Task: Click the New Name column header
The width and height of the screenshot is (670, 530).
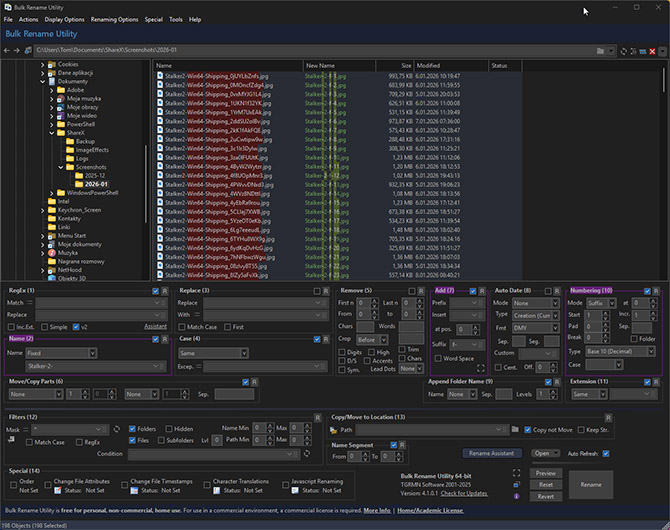Action: [321, 65]
